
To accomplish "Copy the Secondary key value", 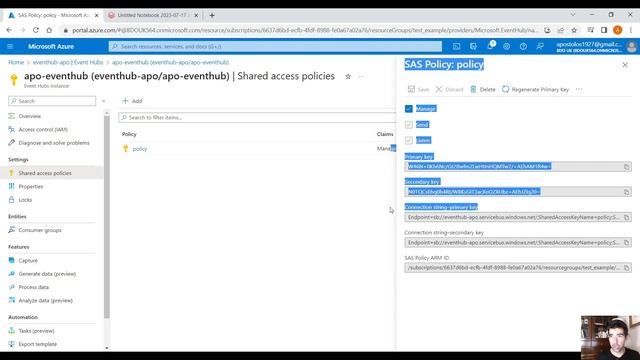I will 627,192.
